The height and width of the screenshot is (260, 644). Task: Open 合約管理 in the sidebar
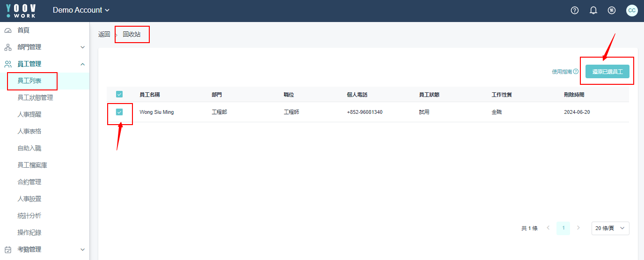29,182
